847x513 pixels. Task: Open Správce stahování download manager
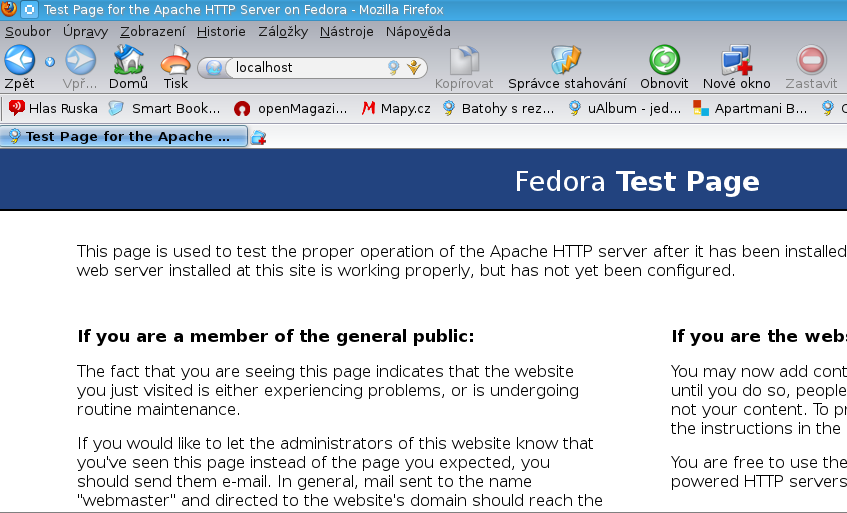[x=567, y=68]
